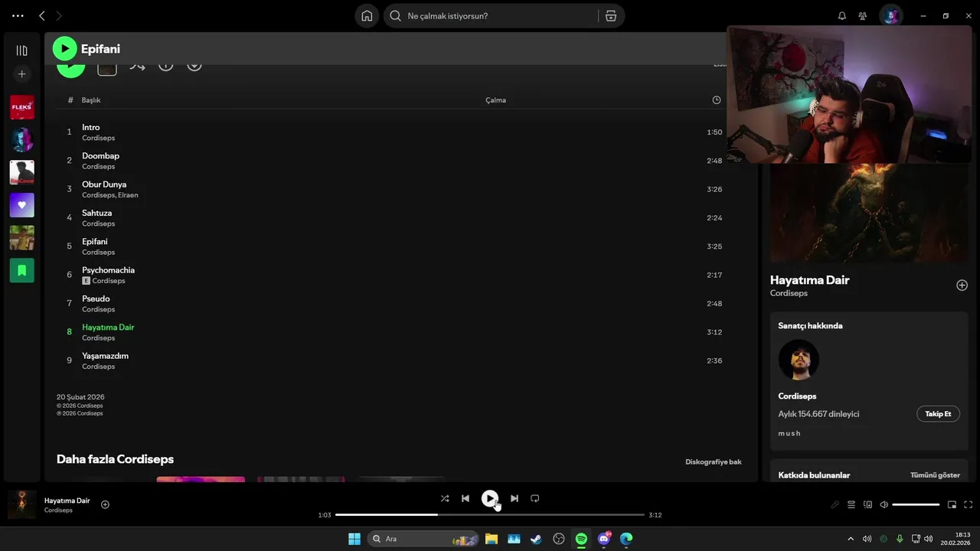
Task: Collapse Your Library sidebar icon
Action: 21,51
